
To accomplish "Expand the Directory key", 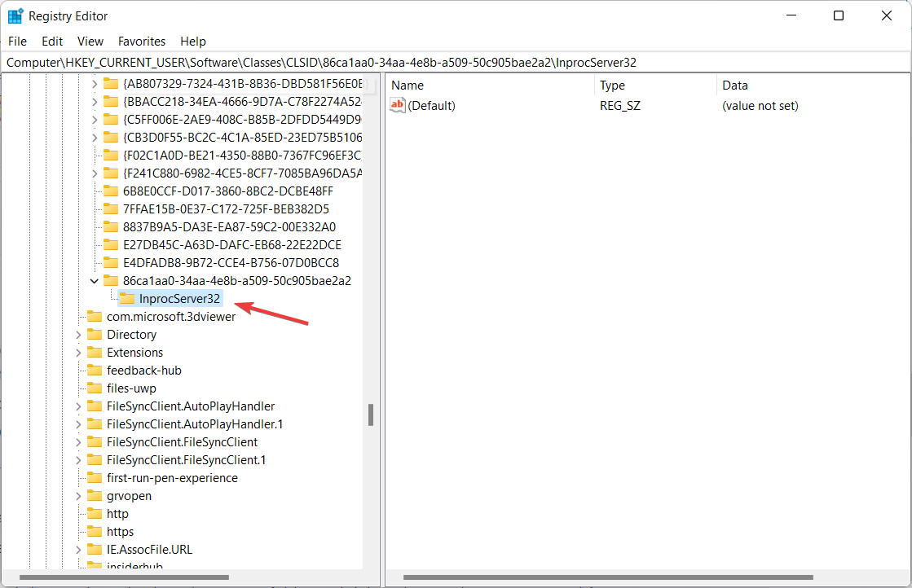I will click(78, 336).
